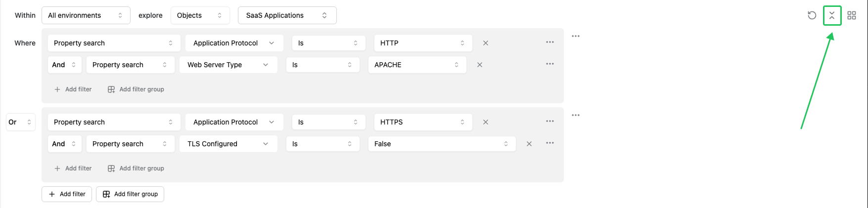Click the reset query icon
This screenshot has width=868, height=208.
pos(812,15)
